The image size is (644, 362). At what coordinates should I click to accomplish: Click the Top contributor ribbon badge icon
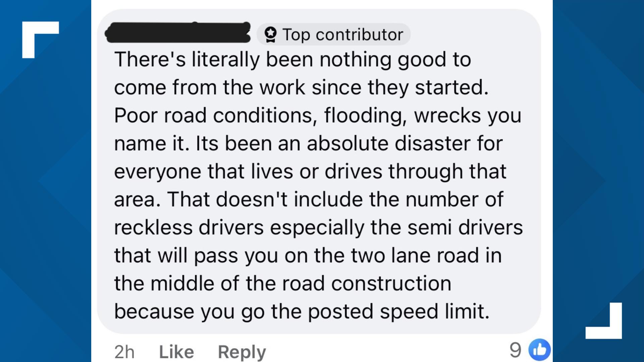(270, 35)
